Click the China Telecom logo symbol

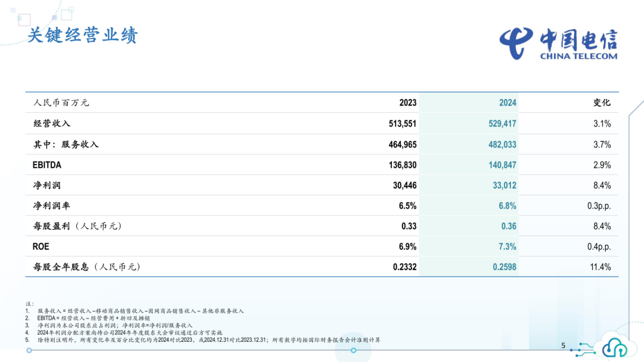[x=517, y=42]
